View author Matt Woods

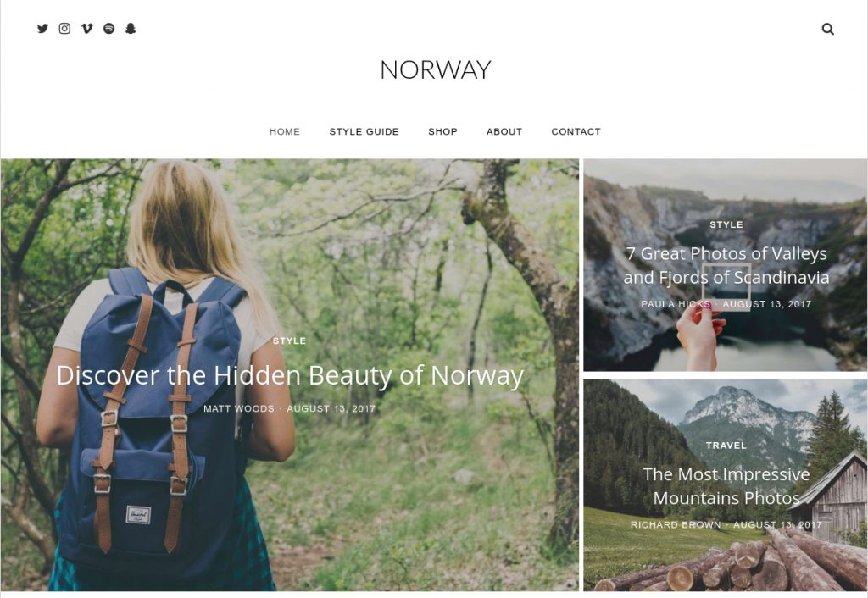click(239, 409)
